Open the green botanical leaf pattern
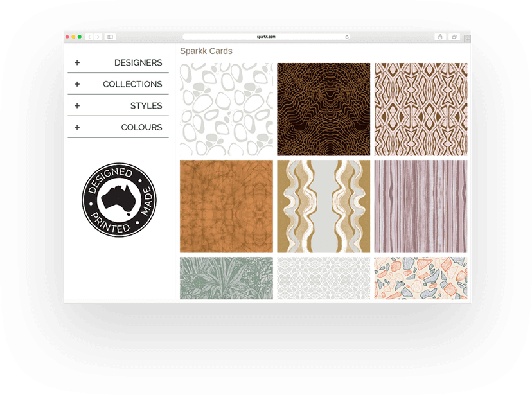The width and height of the screenshot is (532, 395). (226, 278)
